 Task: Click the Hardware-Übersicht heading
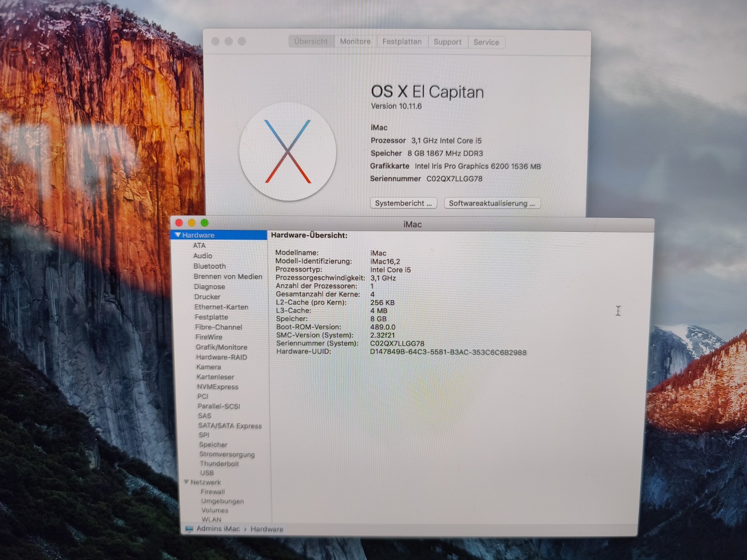[309, 235]
